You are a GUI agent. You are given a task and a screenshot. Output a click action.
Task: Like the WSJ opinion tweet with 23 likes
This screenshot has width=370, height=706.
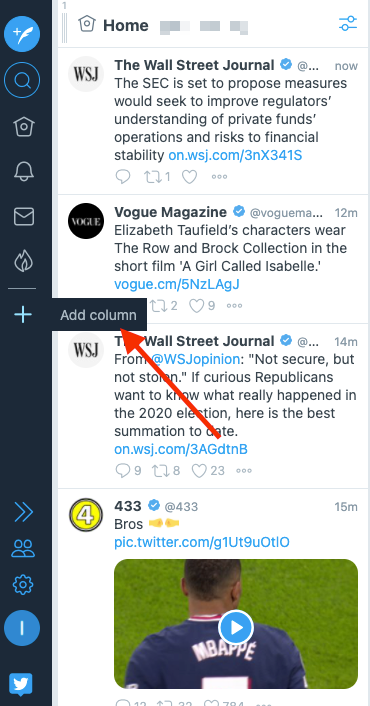(x=199, y=471)
